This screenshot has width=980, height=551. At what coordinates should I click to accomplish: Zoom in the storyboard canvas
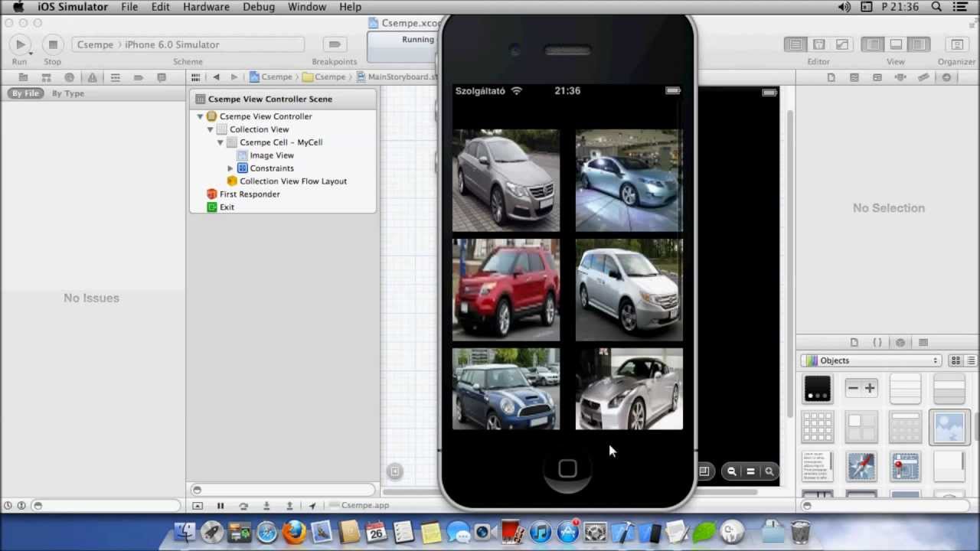point(769,471)
